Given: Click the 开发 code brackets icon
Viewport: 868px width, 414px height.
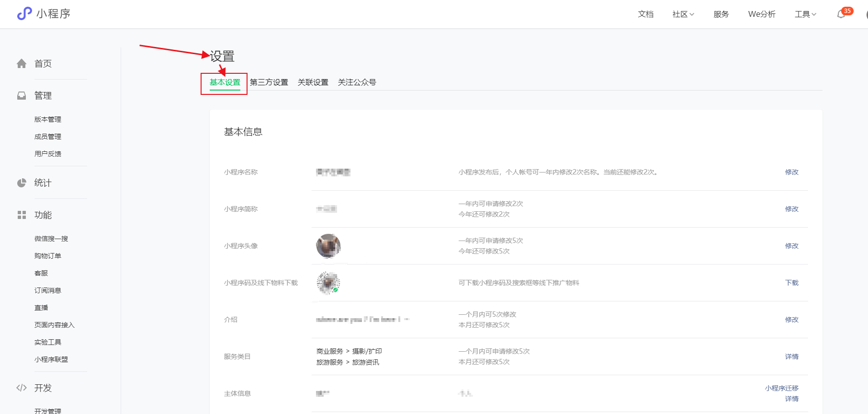Looking at the screenshot, I should point(22,388).
